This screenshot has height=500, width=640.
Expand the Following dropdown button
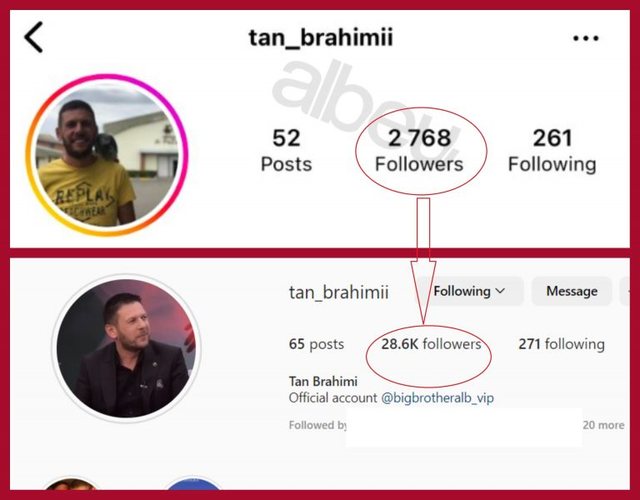tap(469, 291)
